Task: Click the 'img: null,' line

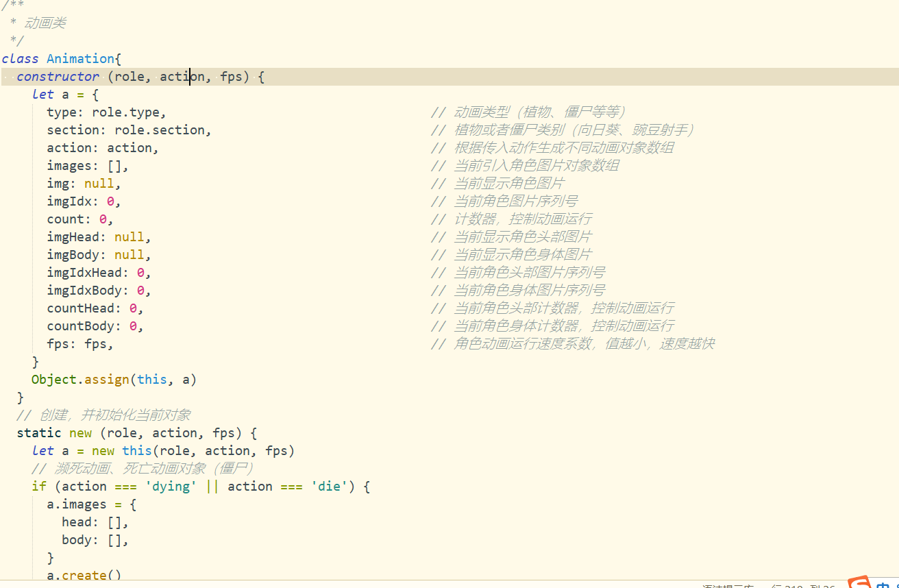Action: [x=84, y=183]
